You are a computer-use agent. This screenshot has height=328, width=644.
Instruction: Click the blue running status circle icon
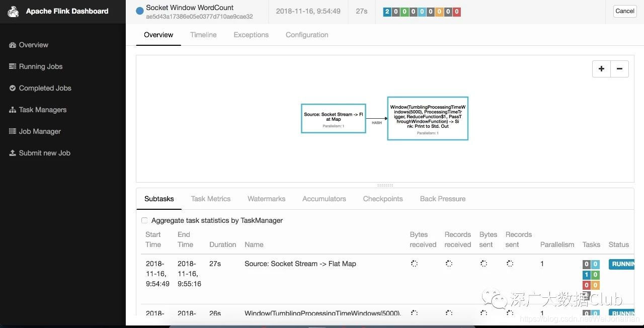pos(140,11)
